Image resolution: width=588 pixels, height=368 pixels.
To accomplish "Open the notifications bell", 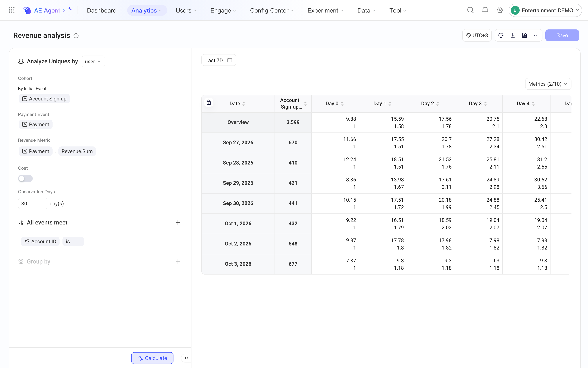I will [485, 10].
